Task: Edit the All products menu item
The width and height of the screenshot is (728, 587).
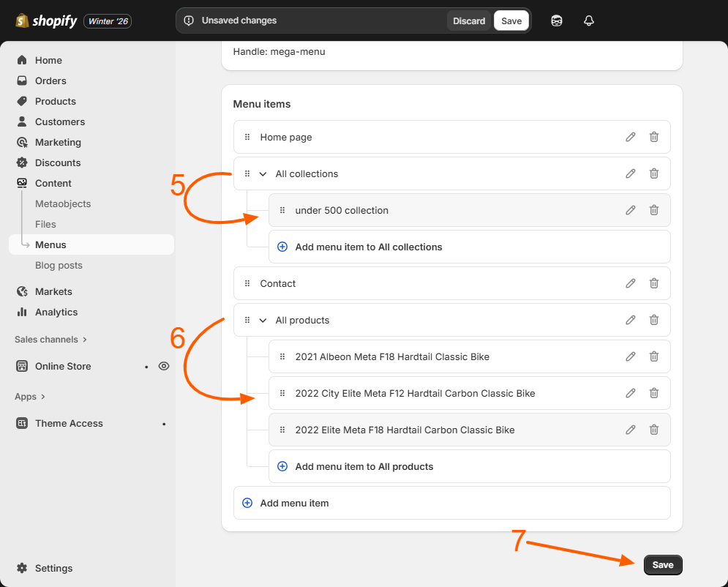Action: [x=631, y=320]
